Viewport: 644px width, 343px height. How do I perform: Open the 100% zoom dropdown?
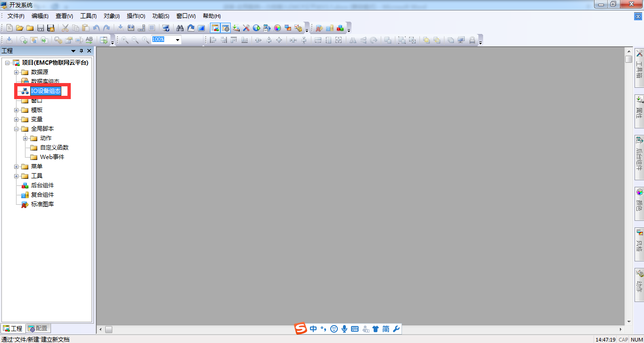click(x=178, y=40)
